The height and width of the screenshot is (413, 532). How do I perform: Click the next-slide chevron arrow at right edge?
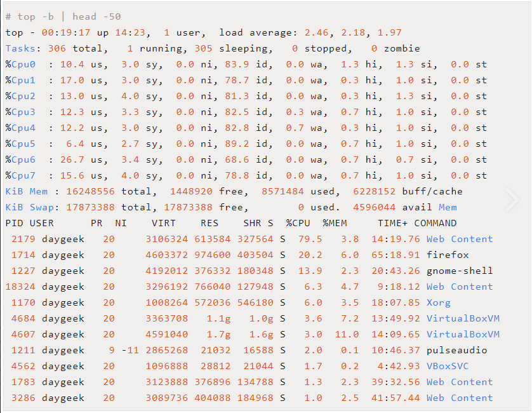point(512,200)
